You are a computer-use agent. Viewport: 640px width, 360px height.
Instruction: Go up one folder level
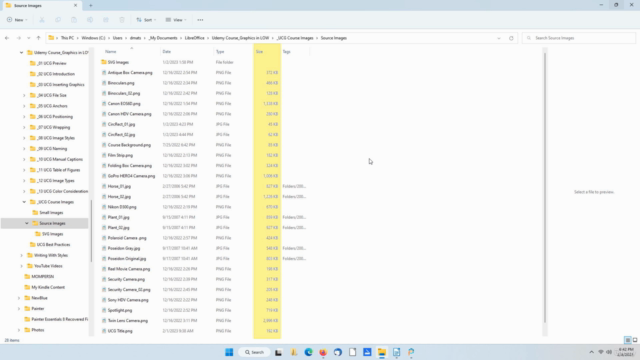click(x=38, y=38)
